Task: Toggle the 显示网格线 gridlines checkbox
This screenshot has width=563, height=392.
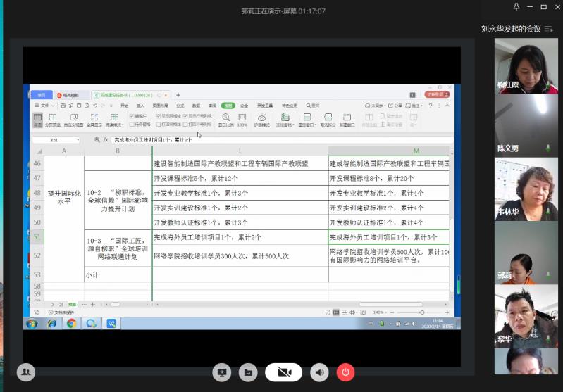Action: point(157,115)
